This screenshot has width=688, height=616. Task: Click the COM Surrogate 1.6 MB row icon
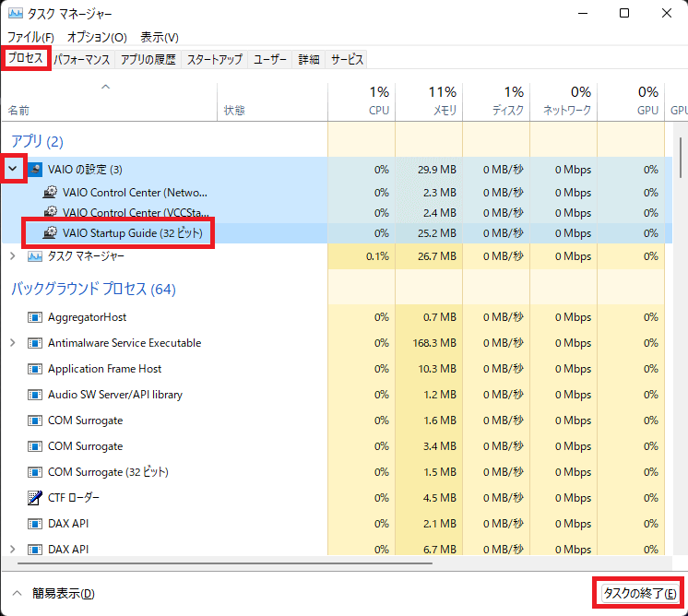(x=35, y=421)
